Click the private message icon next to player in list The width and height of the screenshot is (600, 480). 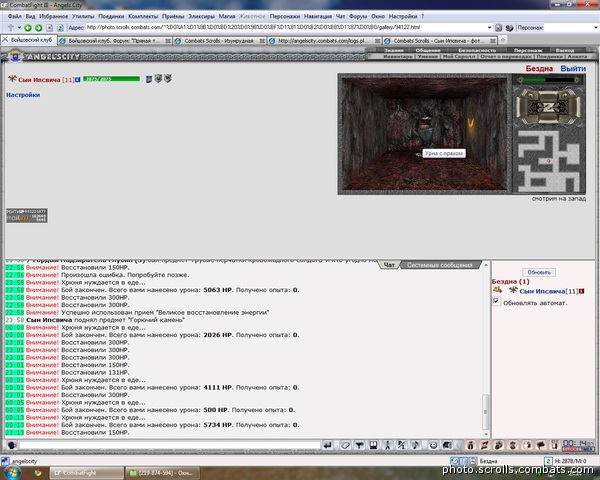coord(497,290)
